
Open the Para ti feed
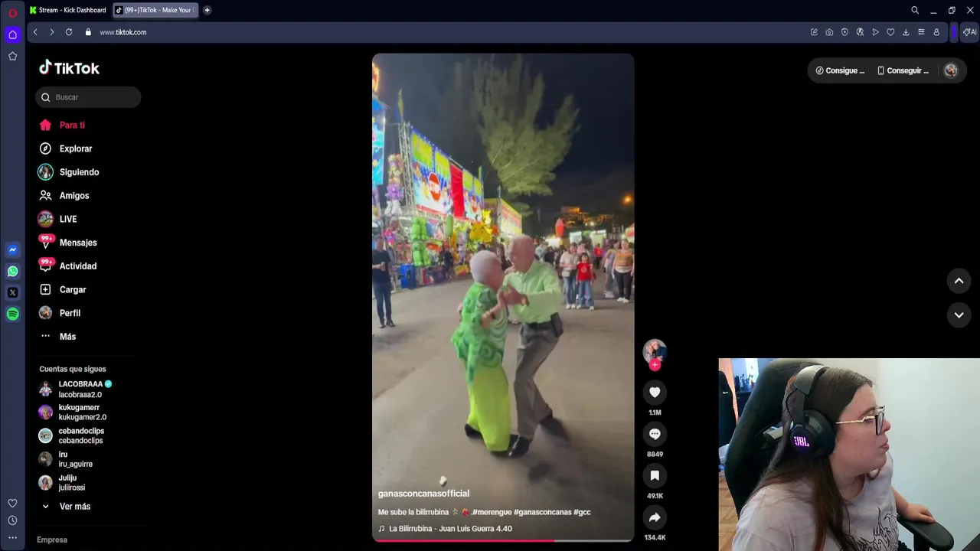tap(62, 125)
